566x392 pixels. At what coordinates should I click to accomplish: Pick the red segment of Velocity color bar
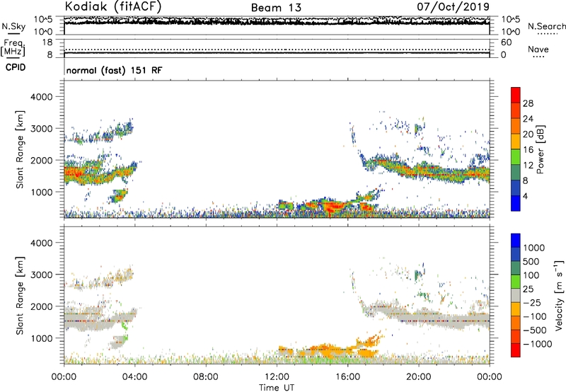pos(516,350)
